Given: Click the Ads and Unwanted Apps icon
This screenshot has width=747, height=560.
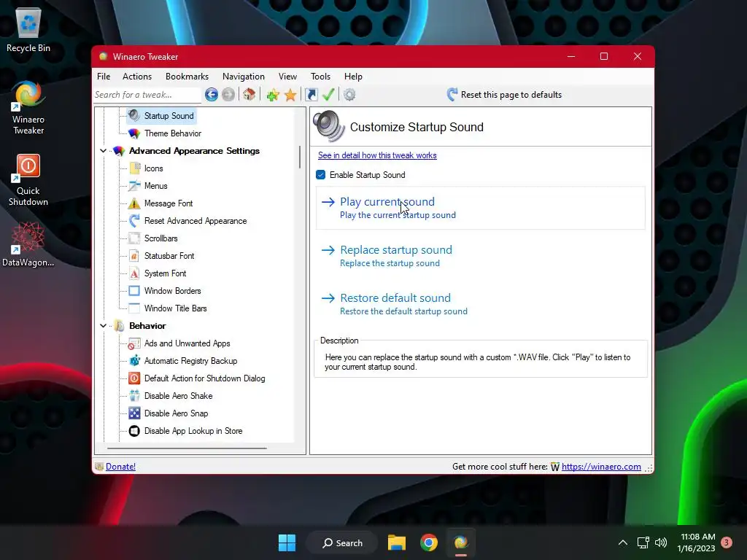Looking at the screenshot, I should (134, 343).
